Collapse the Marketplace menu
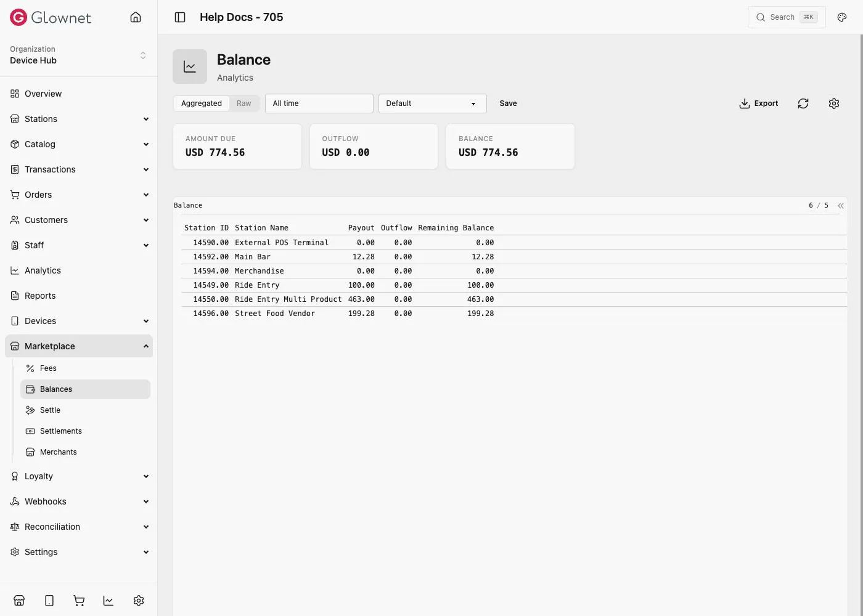The height and width of the screenshot is (616, 863). click(x=79, y=346)
